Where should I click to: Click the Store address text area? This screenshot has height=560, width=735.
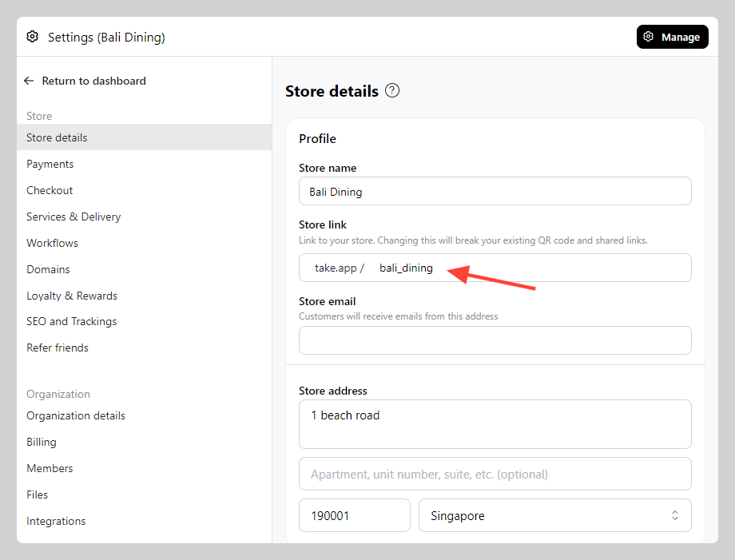[495, 424]
